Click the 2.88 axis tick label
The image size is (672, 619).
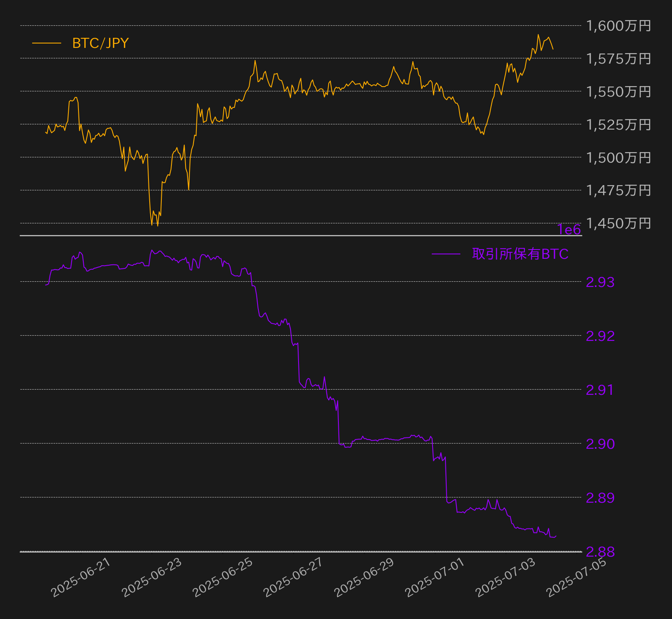click(x=600, y=553)
